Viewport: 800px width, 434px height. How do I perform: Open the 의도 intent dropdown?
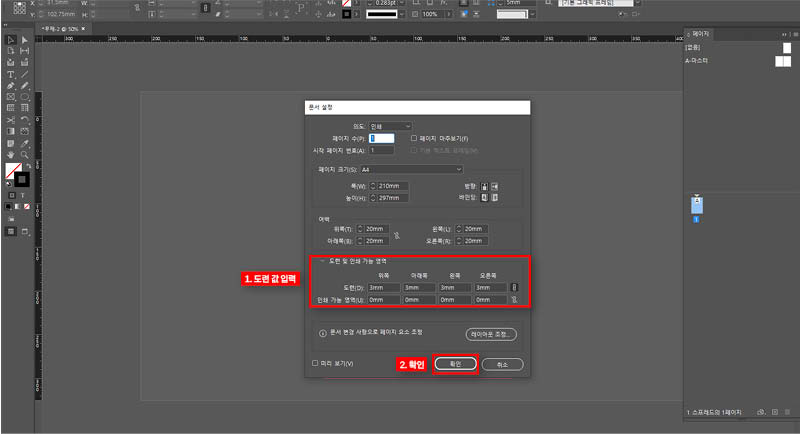390,126
